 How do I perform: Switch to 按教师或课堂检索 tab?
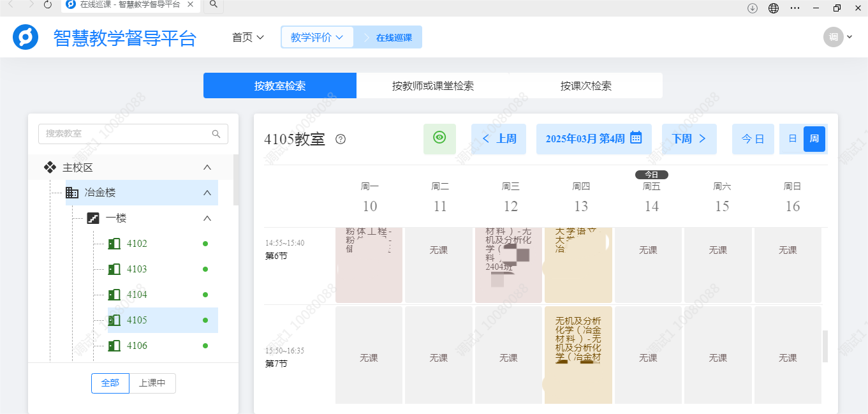[x=433, y=85]
